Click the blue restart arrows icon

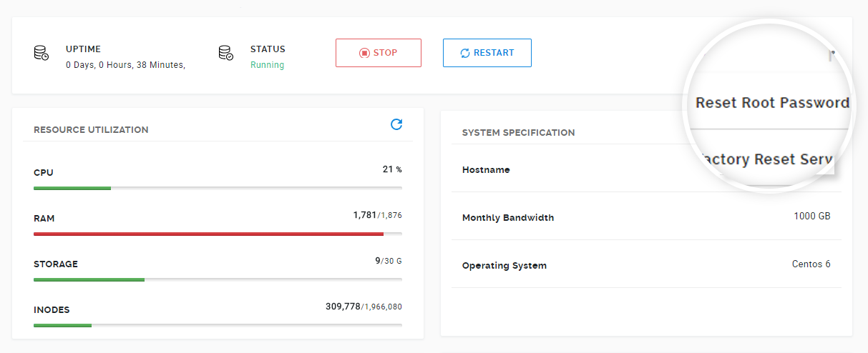[x=465, y=53]
